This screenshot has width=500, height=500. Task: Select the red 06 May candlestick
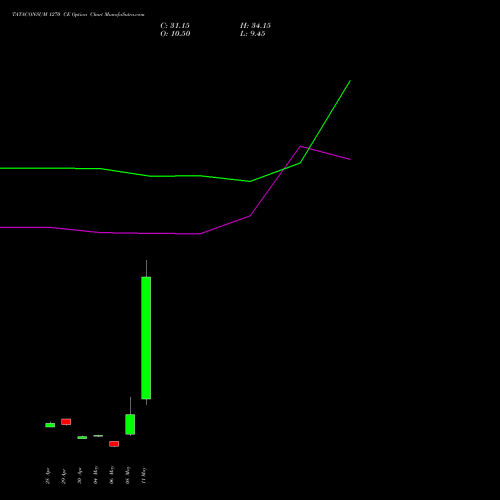coord(114,444)
